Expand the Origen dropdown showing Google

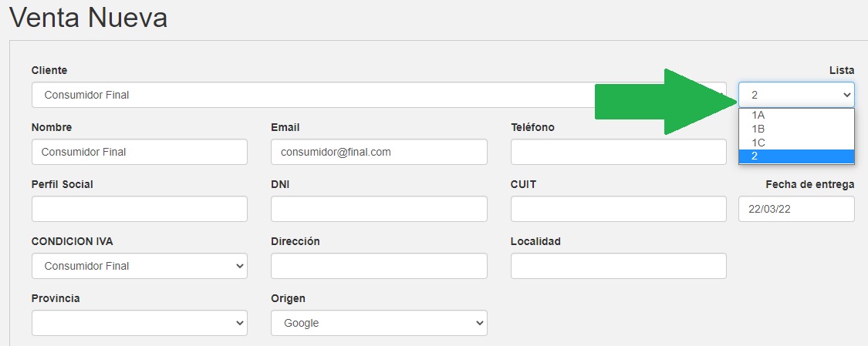[x=379, y=323]
